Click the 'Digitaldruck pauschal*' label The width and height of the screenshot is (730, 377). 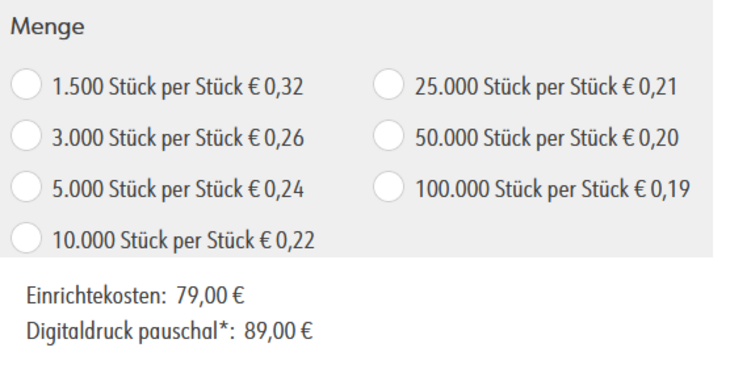tap(131, 332)
